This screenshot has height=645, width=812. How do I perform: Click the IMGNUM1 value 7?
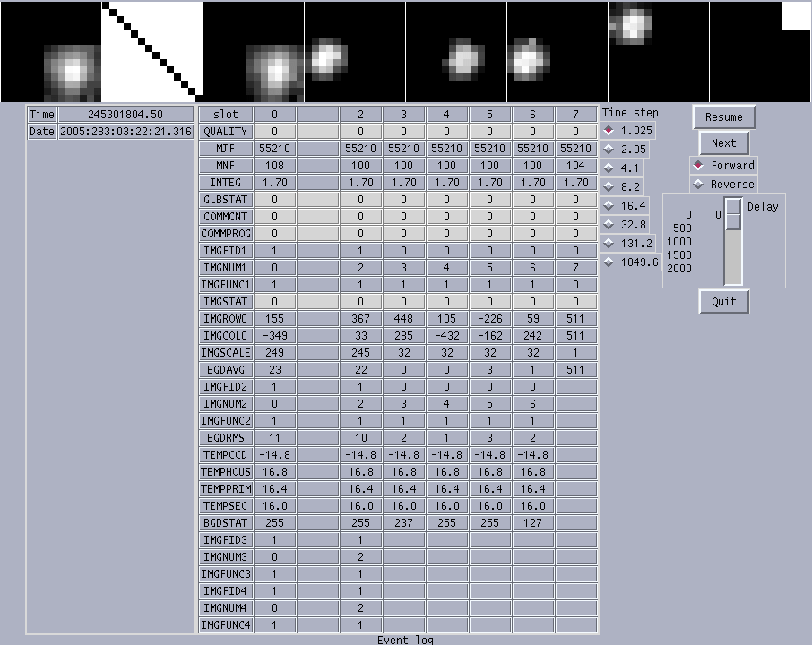[575, 268]
